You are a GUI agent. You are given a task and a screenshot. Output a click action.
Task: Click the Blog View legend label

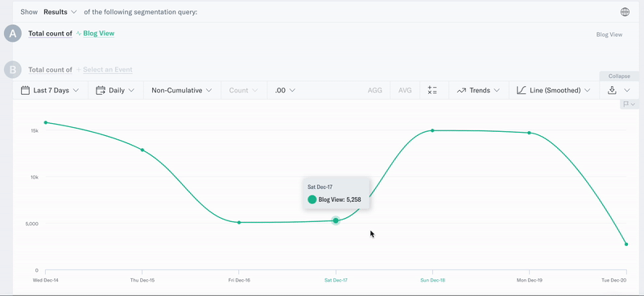tap(609, 35)
